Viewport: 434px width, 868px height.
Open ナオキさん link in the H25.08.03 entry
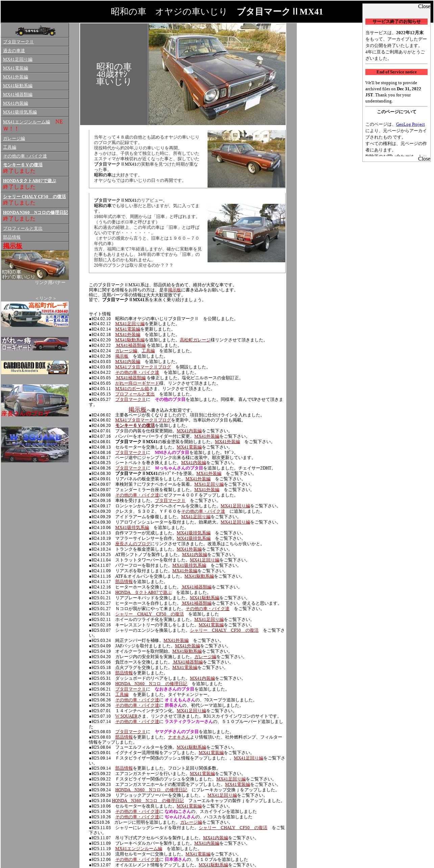pos(179,737)
